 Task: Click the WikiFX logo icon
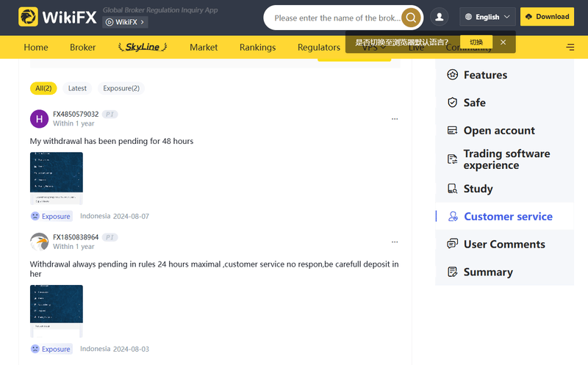[28, 16]
